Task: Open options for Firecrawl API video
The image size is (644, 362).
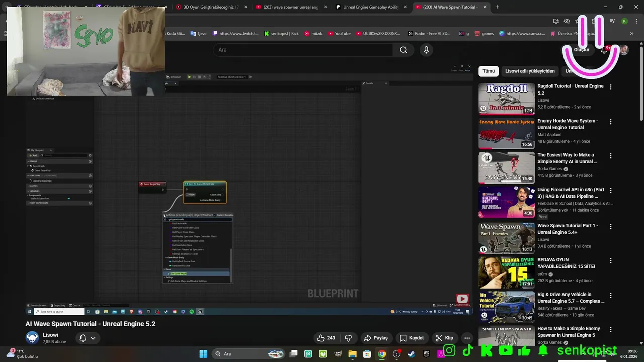Action: click(x=611, y=191)
